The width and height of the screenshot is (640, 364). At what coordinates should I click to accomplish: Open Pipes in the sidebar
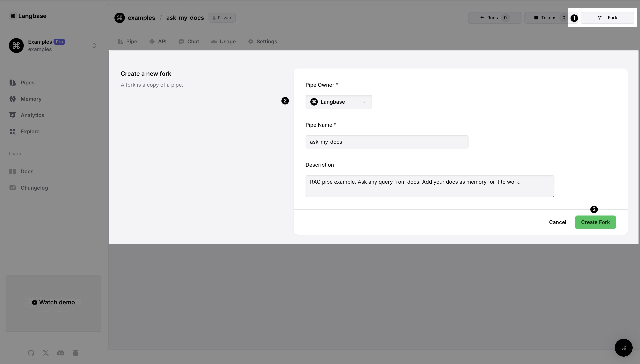point(22,83)
